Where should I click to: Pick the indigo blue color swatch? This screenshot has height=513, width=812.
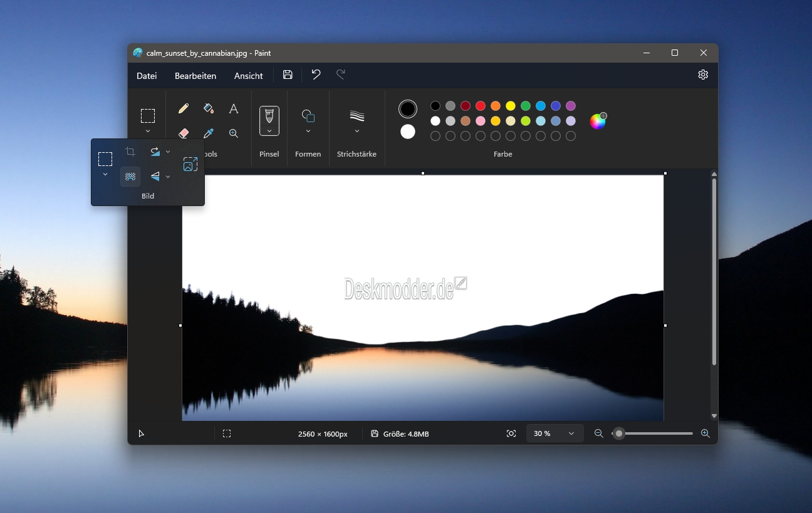(x=556, y=106)
